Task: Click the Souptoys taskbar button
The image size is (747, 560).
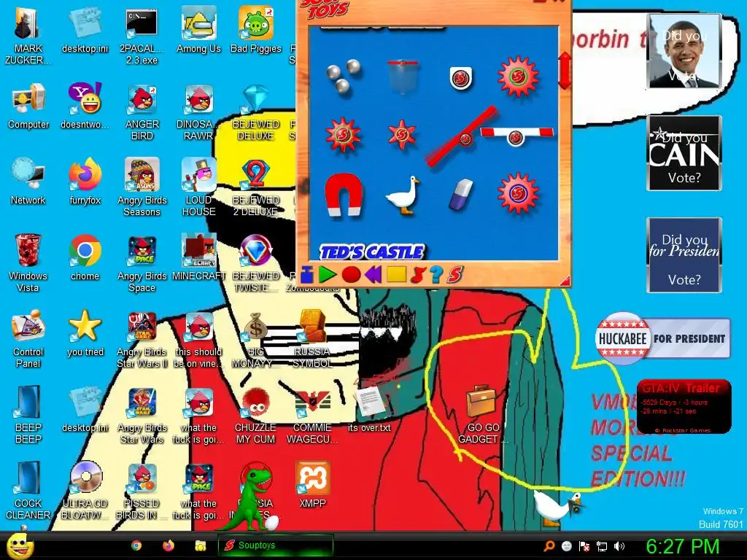Action: (x=275, y=545)
